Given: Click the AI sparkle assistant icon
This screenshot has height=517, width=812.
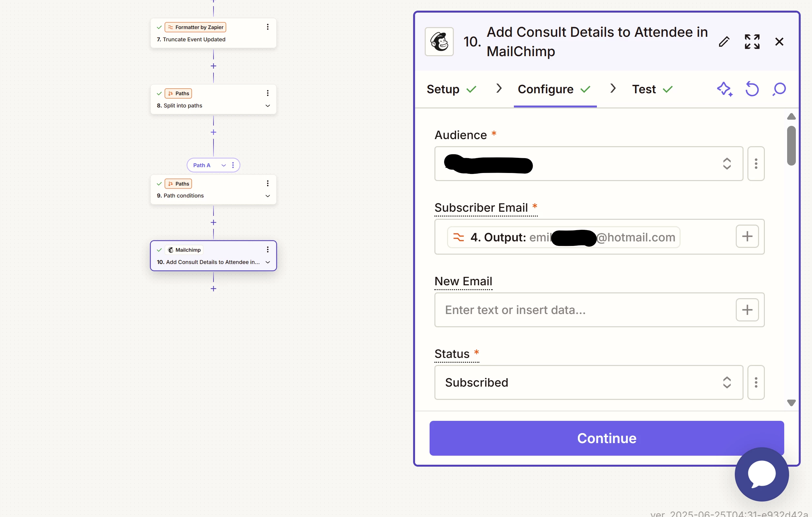Looking at the screenshot, I should pos(724,89).
